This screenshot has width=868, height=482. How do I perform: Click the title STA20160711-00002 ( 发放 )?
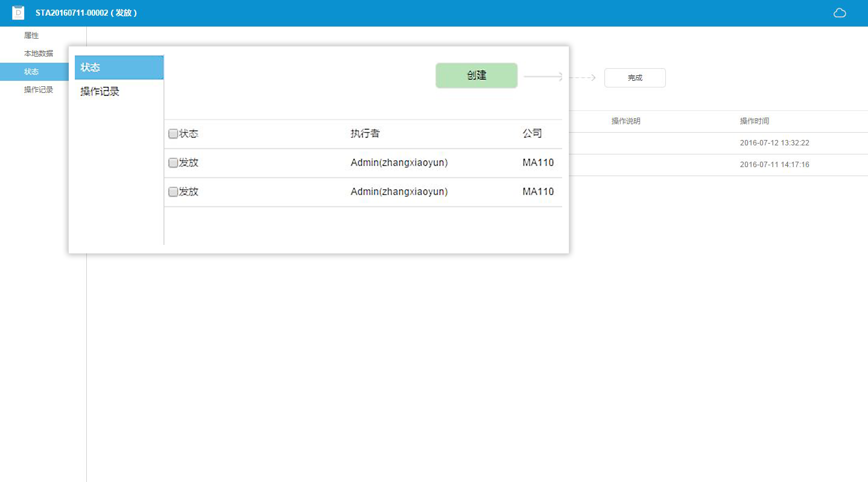pyautogui.click(x=86, y=13)
